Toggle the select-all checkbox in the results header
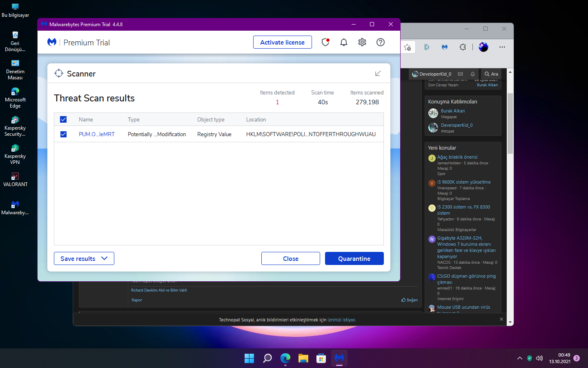The image size is (588, 368). point(63,119)
